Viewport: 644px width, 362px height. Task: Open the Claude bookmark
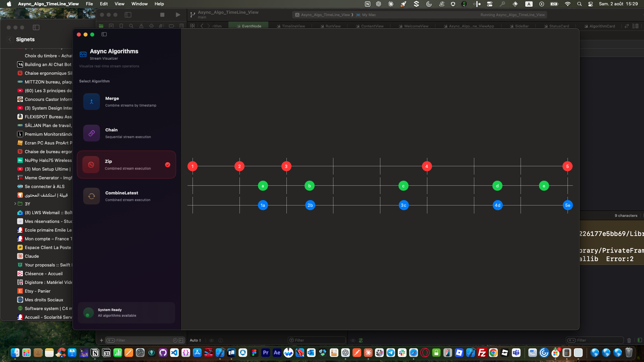click(32, 256)
